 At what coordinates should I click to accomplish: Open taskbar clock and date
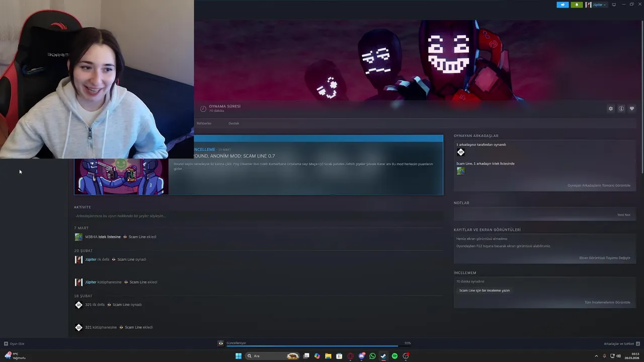(x=632, y=356)
